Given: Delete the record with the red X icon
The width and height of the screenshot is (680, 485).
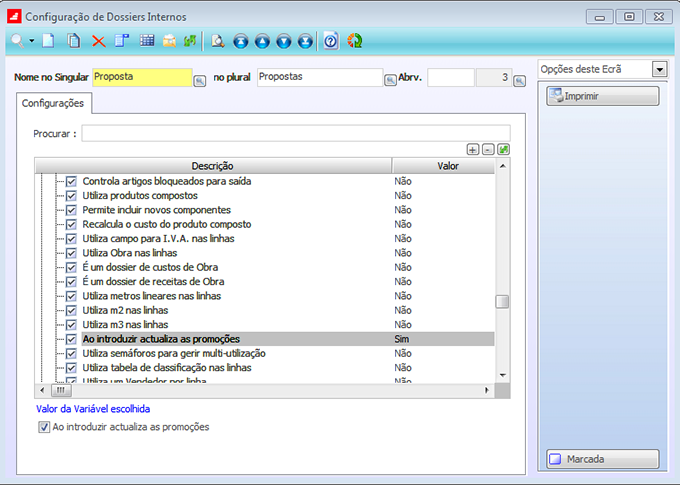Looking at the screenshot, I should pyautogui.click(x=98, y=41).
